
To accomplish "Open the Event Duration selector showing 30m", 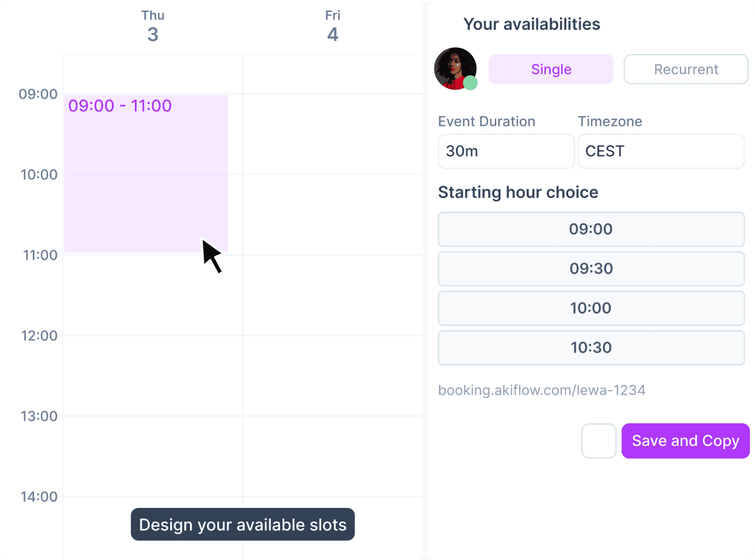I will point(506,151).
